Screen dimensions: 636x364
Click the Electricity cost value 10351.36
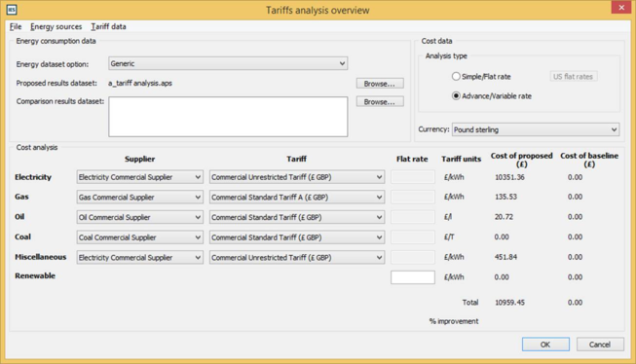point(509,177)
